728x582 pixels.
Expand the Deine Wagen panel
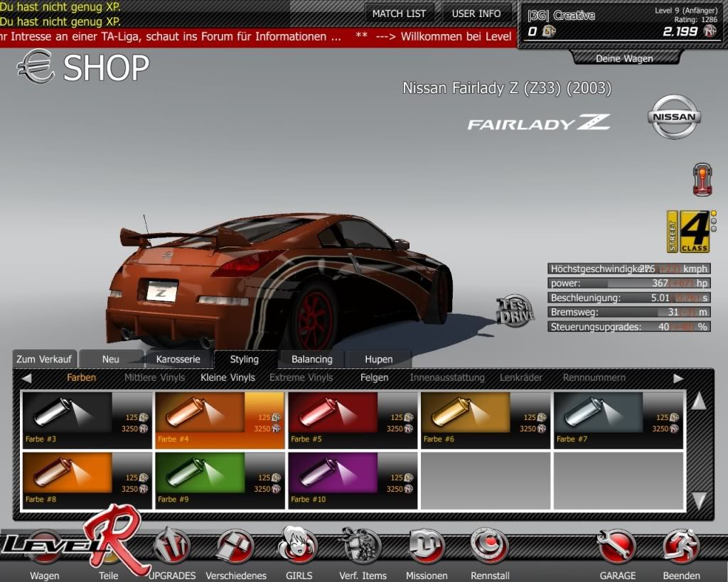623,58
